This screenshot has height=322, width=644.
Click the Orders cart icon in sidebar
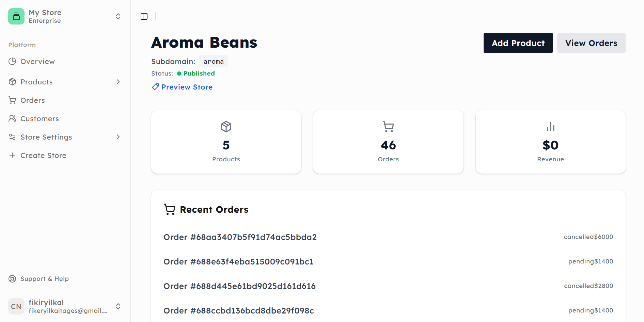point(12,100)
